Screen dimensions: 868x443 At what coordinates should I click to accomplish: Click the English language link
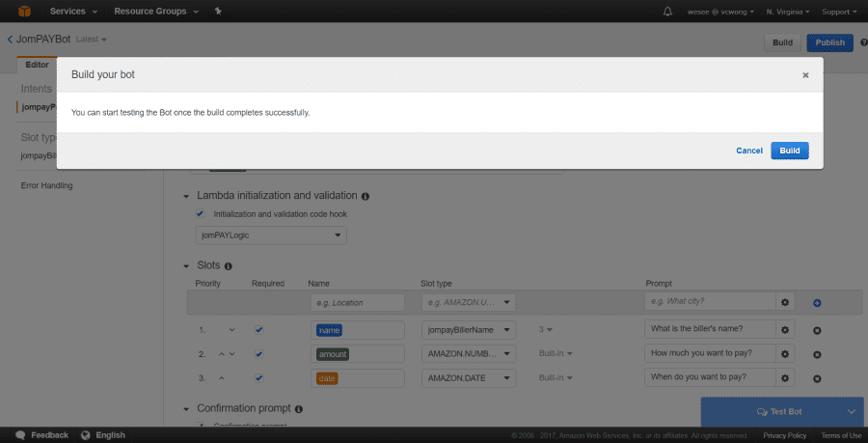click(110, 435)
